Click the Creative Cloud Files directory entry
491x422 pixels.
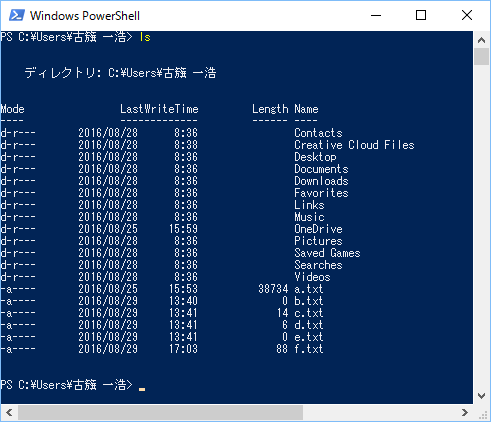(x=354, y=145)
